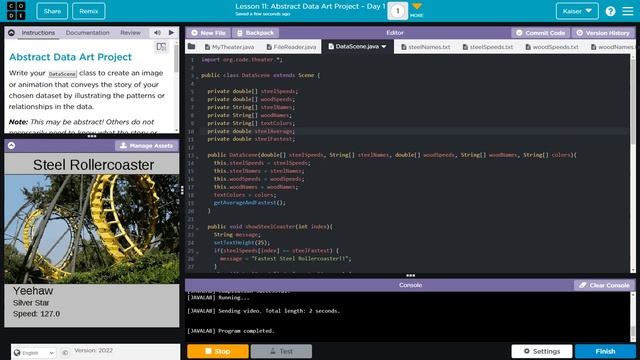This screenshot has height=360, width=640.
Task: Click the Steel Rollercoaster preview image
Action: (x=91, y=229)
